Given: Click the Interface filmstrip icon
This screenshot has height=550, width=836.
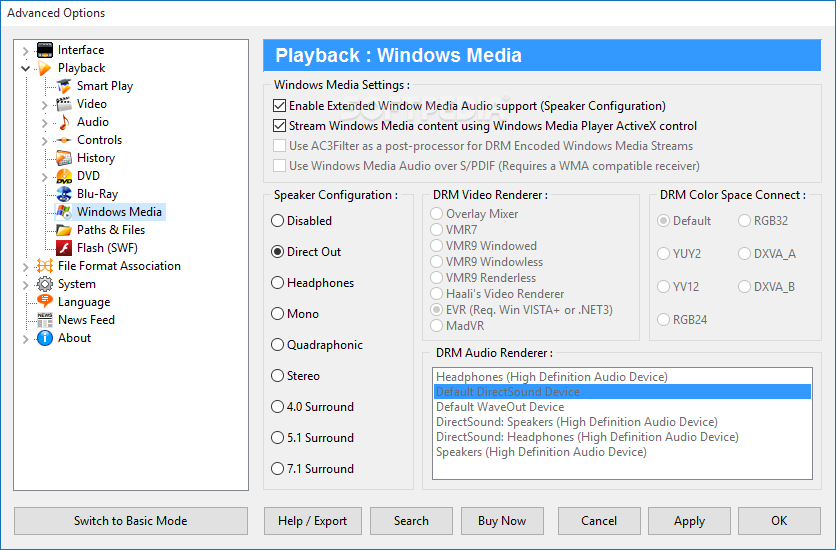Looking at the screenshot, I should pyautogui.click(x=45, y=50).
